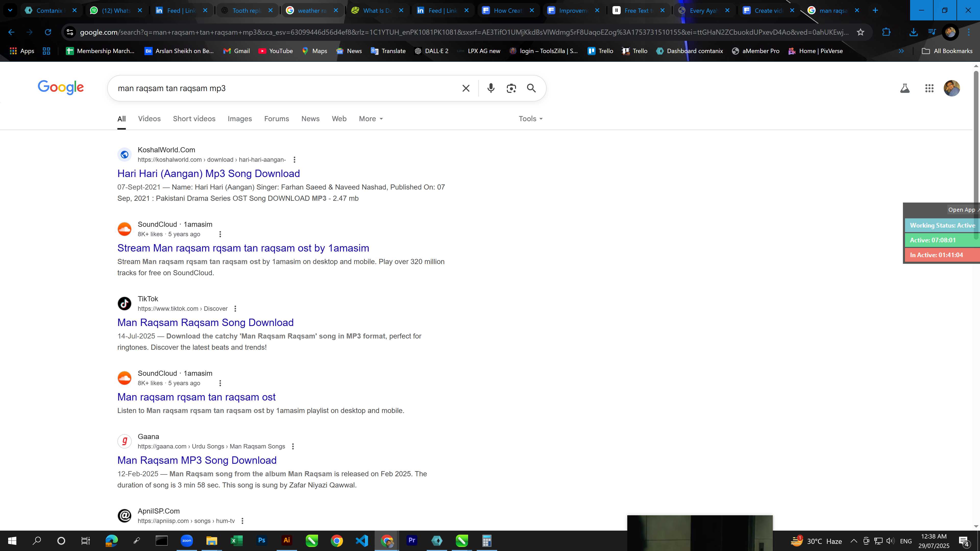Go back to the previous page
The image size is (980, 551).
[x=11, y=32]
